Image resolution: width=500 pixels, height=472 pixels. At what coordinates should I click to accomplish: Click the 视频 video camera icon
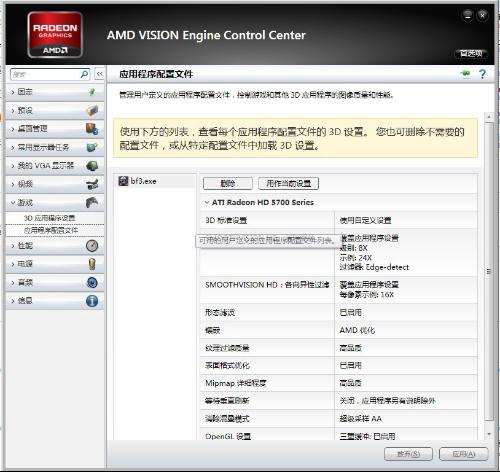pos(92,184)
